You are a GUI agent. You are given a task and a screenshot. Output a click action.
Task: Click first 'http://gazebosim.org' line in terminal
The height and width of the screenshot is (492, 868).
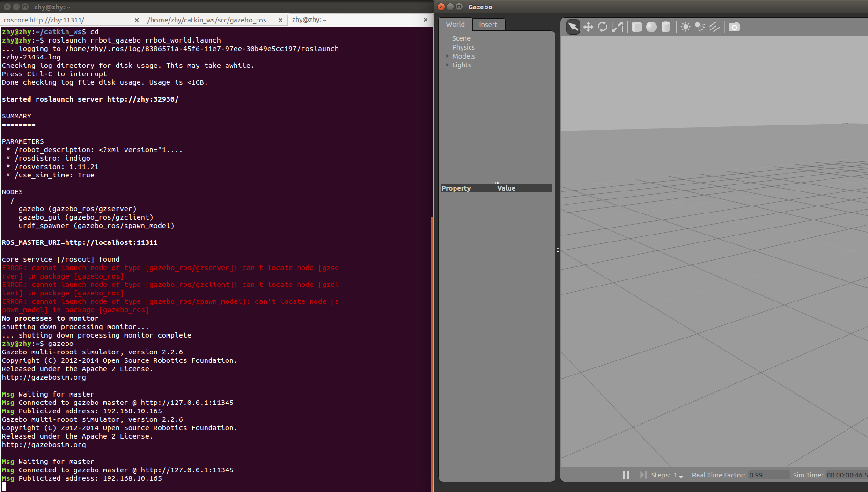click(x=44, y=377)
